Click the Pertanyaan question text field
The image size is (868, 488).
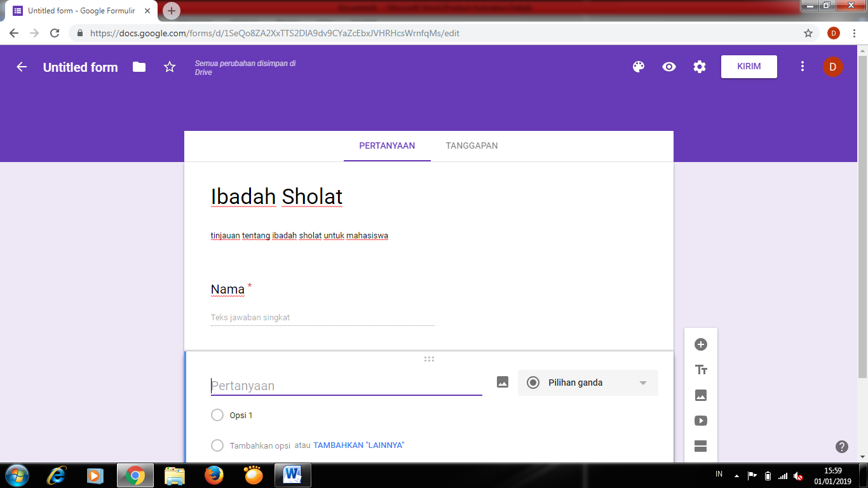346,386
